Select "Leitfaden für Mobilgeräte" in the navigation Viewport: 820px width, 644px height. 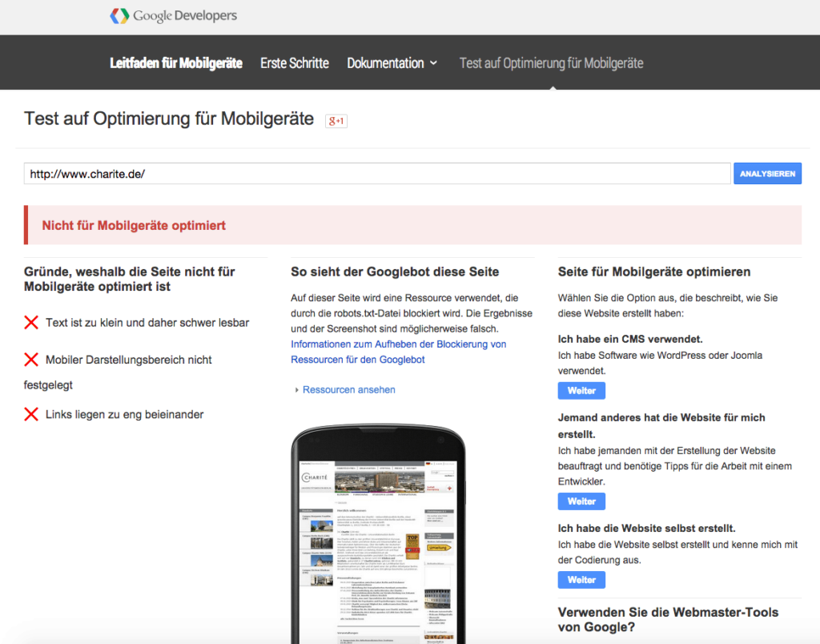point(175,62)
